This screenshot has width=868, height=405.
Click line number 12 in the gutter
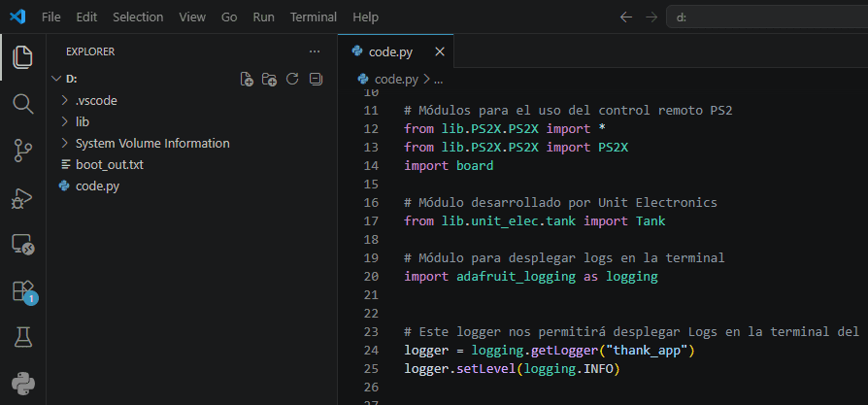[x=371, y=128]
